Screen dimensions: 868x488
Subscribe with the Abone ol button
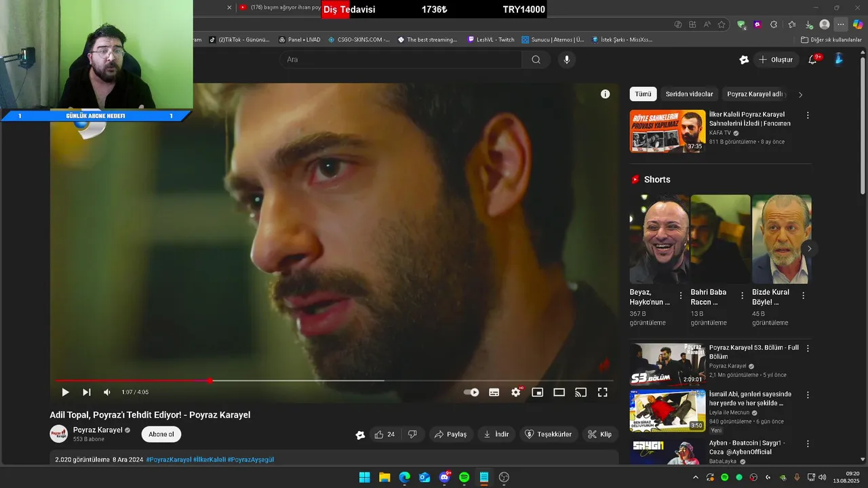pyautogui.click(x=161, y=434)
